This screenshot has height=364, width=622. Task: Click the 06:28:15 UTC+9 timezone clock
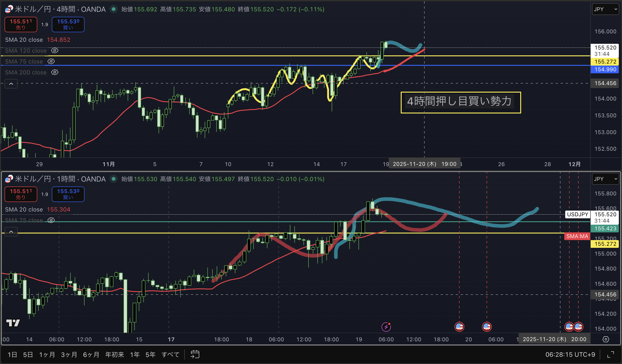click(x=570, y=355)
